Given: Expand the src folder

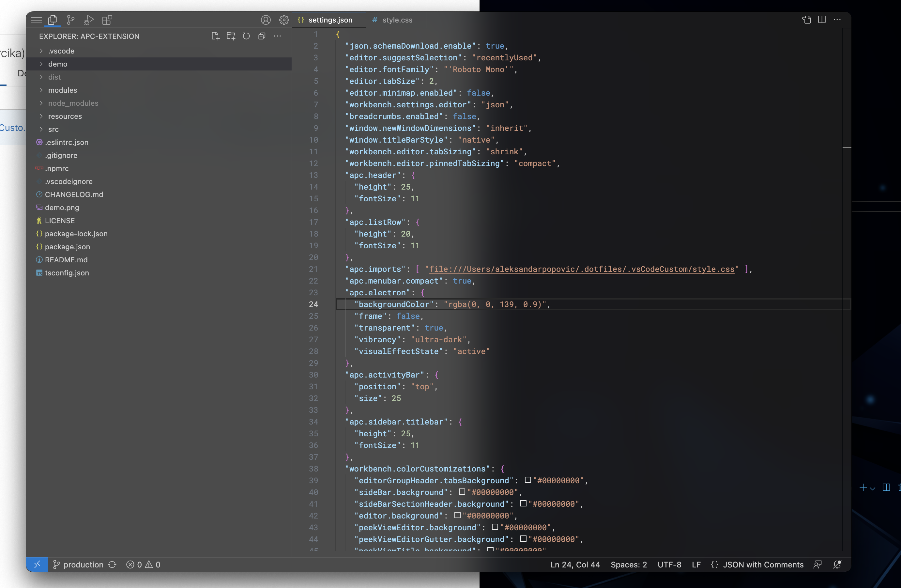Looking at the screenshot, I should 53,129.
